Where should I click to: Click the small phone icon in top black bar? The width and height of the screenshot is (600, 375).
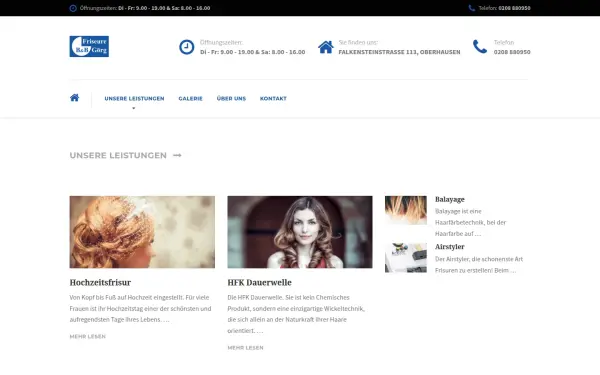coord(472,8)
